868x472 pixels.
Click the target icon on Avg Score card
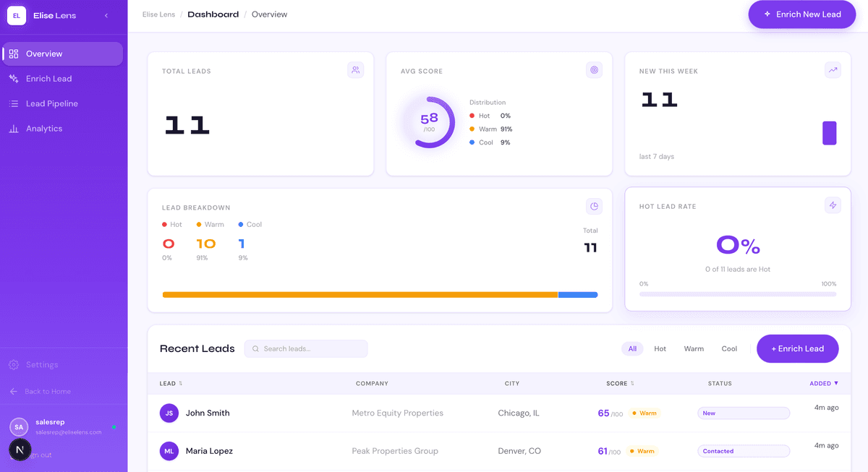594,70
